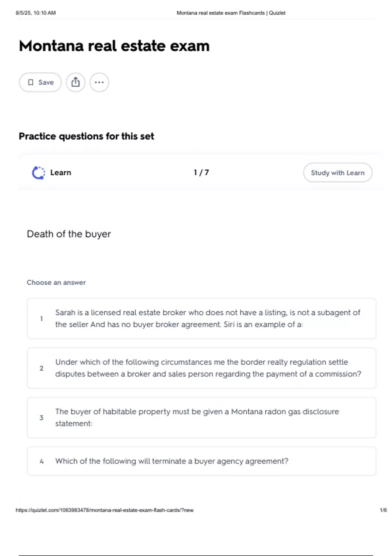
Task: Click the bookmark icon in Save button
Action: [x=31, y=82]
